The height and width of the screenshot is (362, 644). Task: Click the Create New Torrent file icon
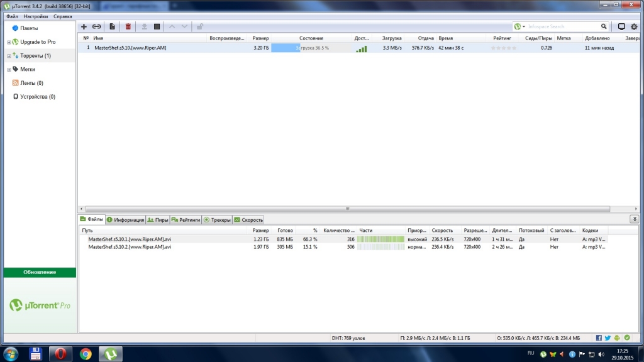[112, 27]
